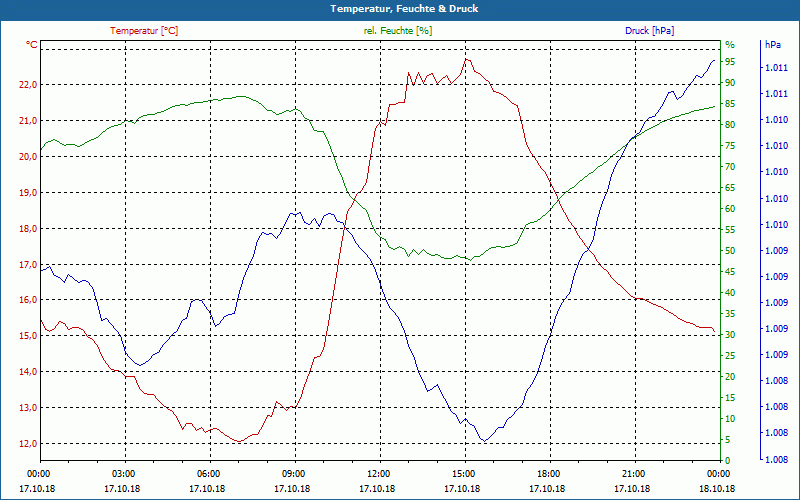The width and height of the screenshot is (800, 500).
Task: Click the '06:00' time axis label
Action: click(208, 474)
